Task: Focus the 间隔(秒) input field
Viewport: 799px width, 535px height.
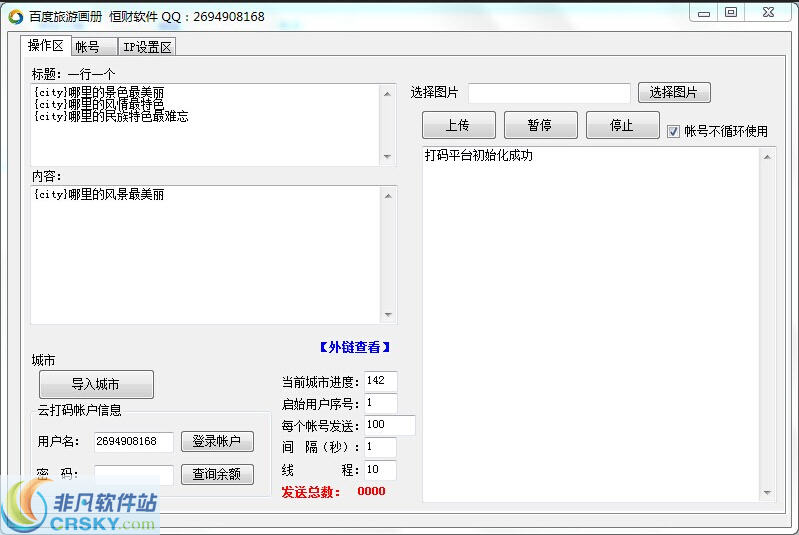Action: (380, 447)
